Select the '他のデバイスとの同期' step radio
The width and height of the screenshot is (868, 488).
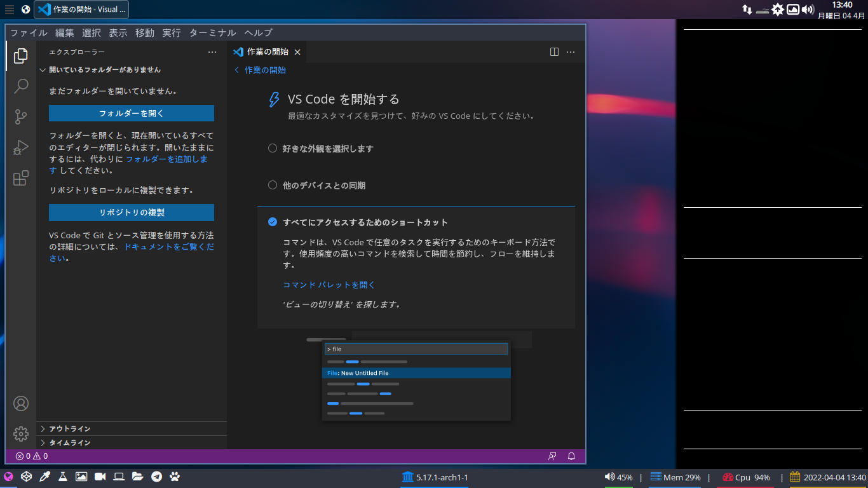pyautogui.click(x=273, y=186)
